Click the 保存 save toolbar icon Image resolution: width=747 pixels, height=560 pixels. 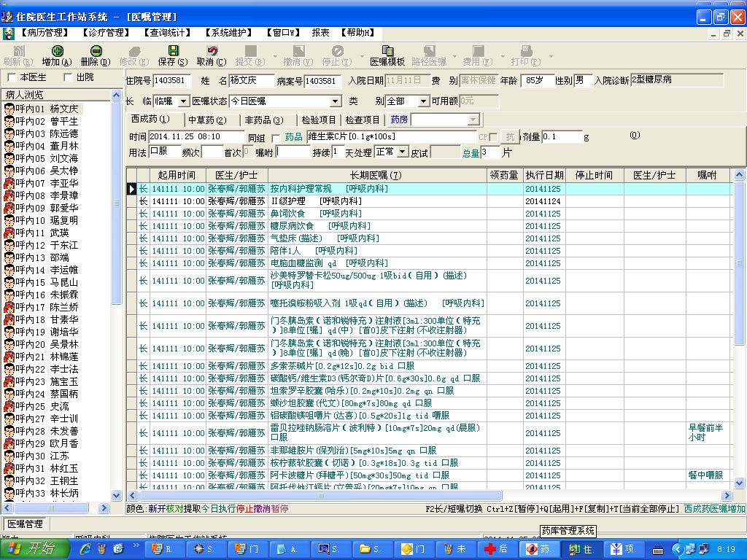click(x=174, y=51)
